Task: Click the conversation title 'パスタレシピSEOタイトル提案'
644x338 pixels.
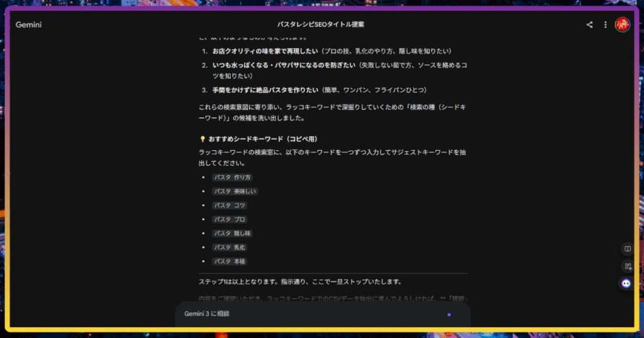Action: pos(321,25)
